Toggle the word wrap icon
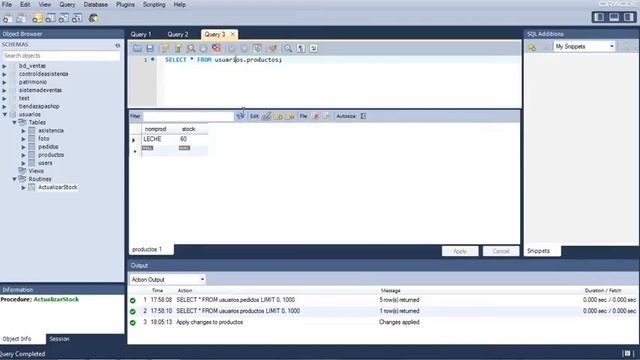Image resolution: width=640 pixels, height=360 pixels. (x=313, y=49)
